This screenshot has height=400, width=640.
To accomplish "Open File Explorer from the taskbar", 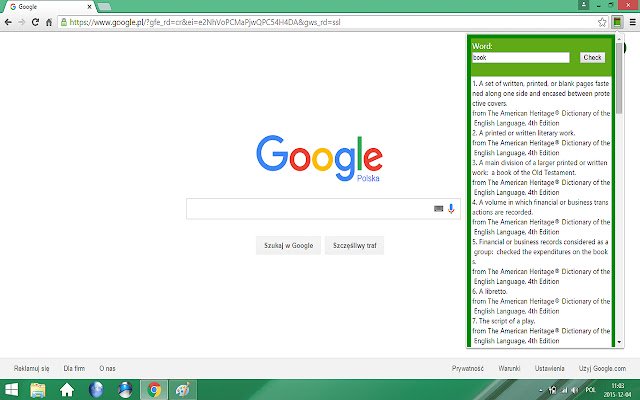I will (38, 390).
